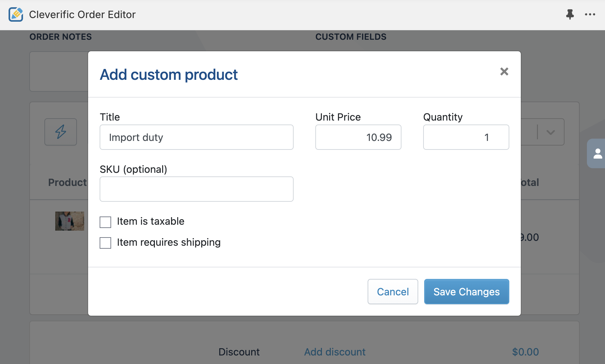
Task: Click the product thumbnail image
Action: click(x=70, y=221)
